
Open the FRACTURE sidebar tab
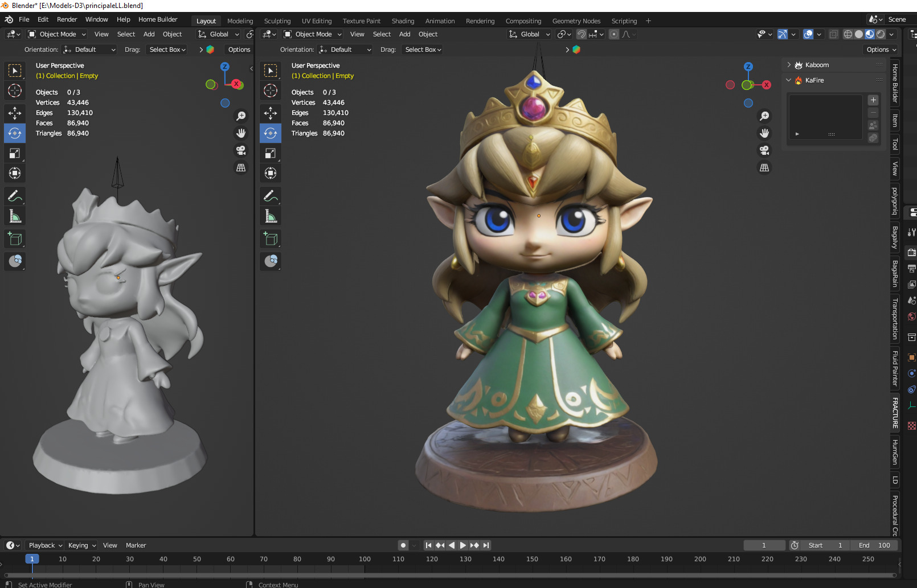pyautogui.click(x=895, y=413)
